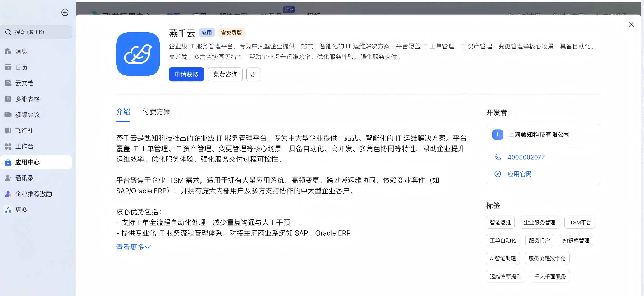The width and height of the screenshot is (644, 296).
Task: Expand description with 查看更多
Action: pos(133,247)
